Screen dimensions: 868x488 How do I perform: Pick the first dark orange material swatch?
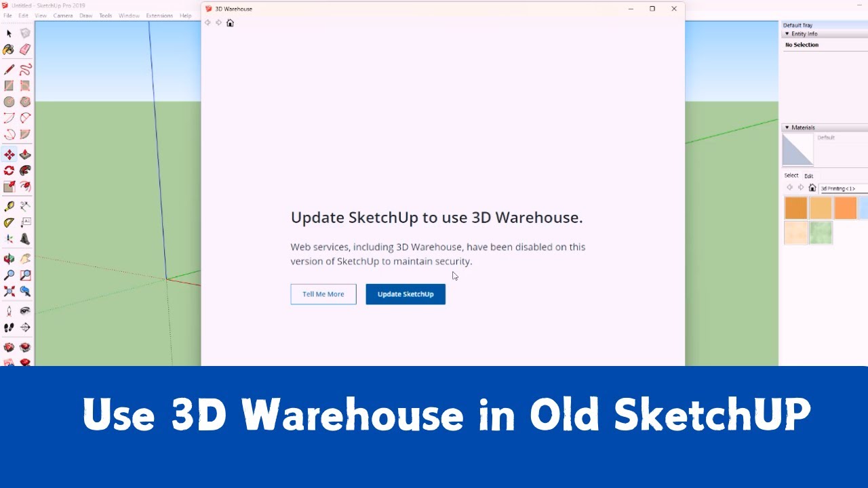tap(796, 208)
